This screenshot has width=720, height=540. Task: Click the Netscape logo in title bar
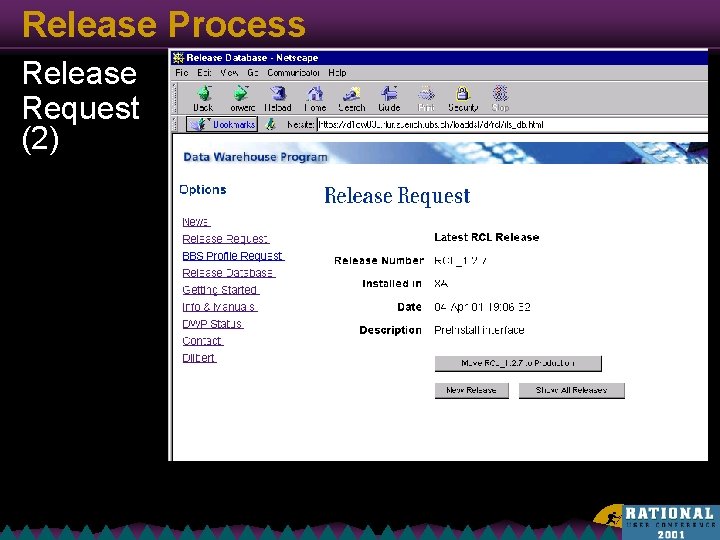tap(178, 58)
